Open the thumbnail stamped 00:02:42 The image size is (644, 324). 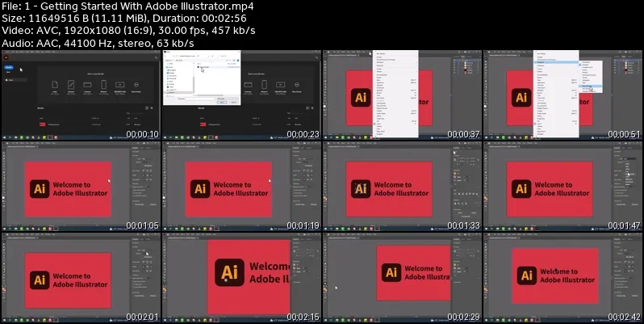(x=562, y=277)
